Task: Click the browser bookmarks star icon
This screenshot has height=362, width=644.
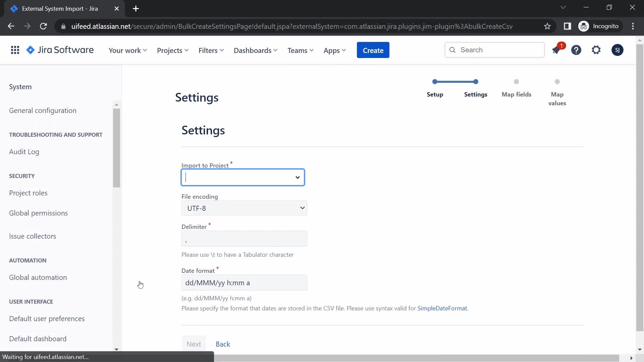Action: (x=548, y=26)
